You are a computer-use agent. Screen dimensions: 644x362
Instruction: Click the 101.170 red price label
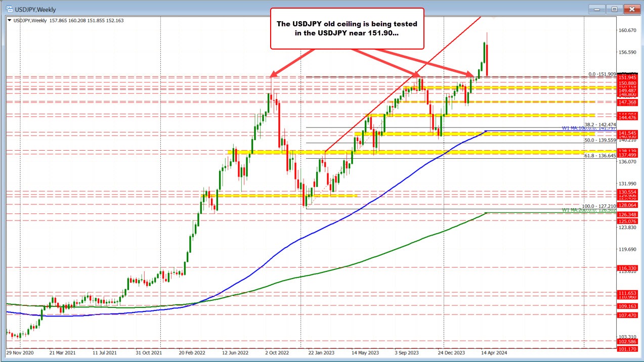tap(627, 349)
